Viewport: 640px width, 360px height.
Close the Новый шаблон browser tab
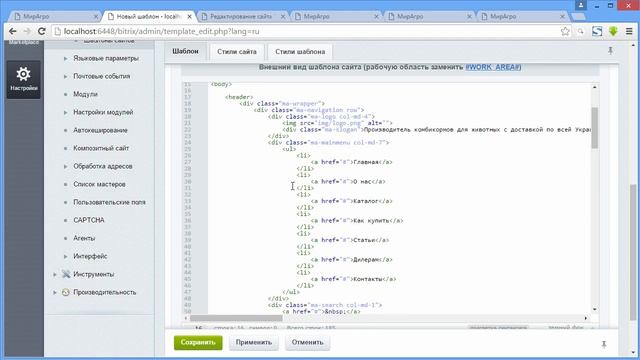[x=189, y=17]
